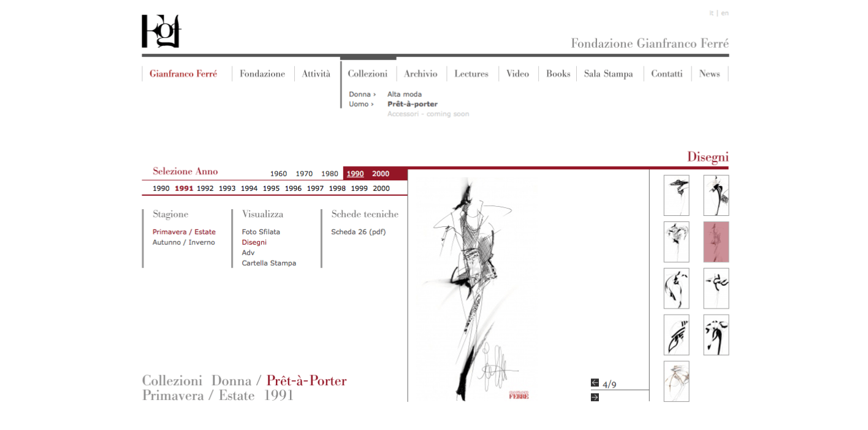This screenshot has width=868, height=430.
Task: Select Autunno / Inverno season
Action: (x=184, y=243)
